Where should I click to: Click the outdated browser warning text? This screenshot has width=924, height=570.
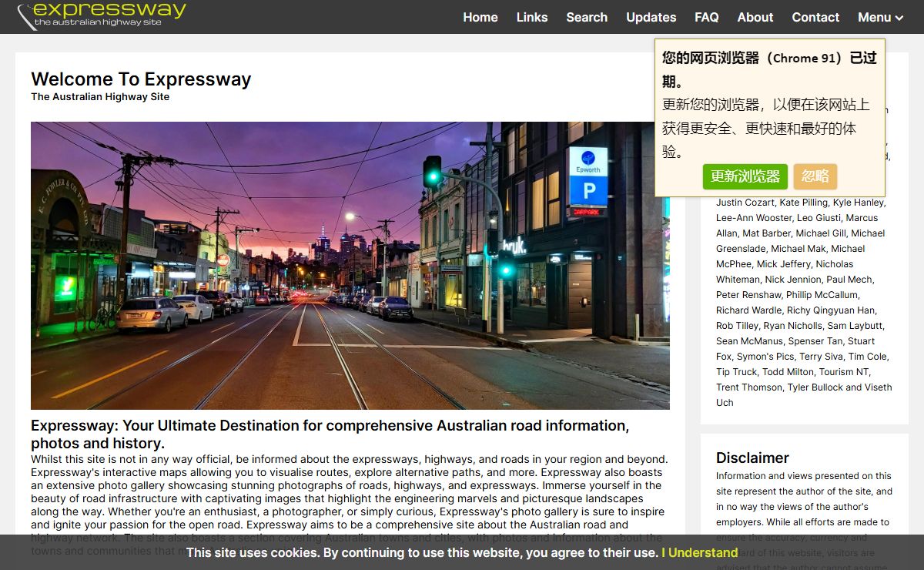coord(768,104)
